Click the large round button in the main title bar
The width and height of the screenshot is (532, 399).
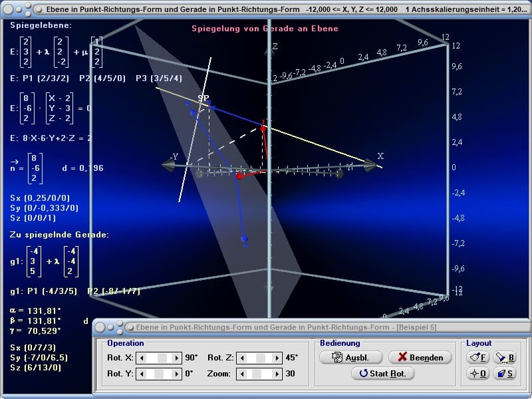pos(8,9)
